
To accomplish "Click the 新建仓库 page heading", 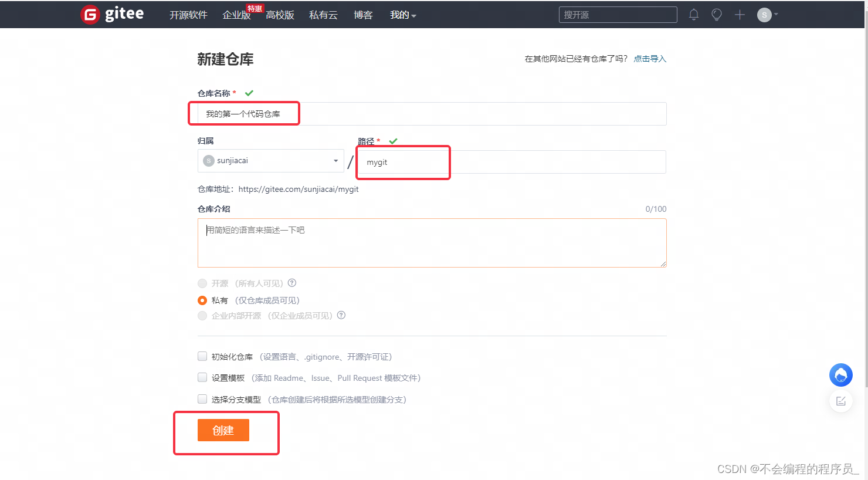I will point(225,59).
